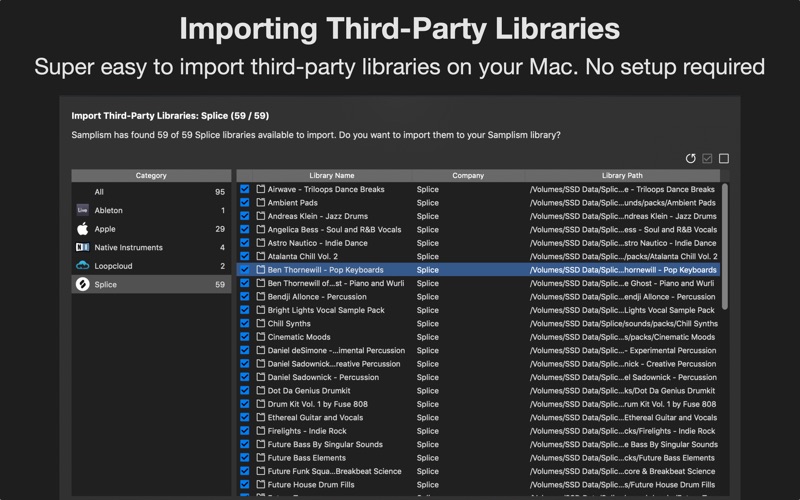800x500 pixels.
Task: Select the Loopcloud category row
Action: 151,266
